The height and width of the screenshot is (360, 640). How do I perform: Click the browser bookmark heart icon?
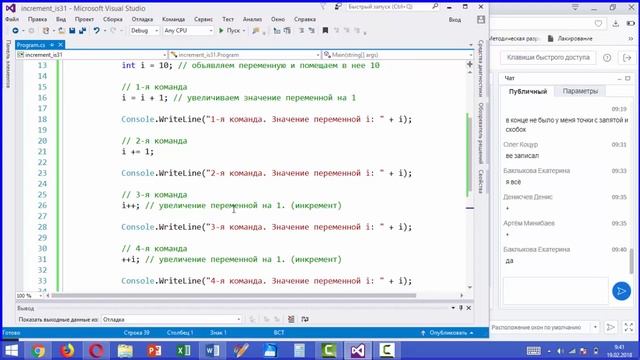598,24
